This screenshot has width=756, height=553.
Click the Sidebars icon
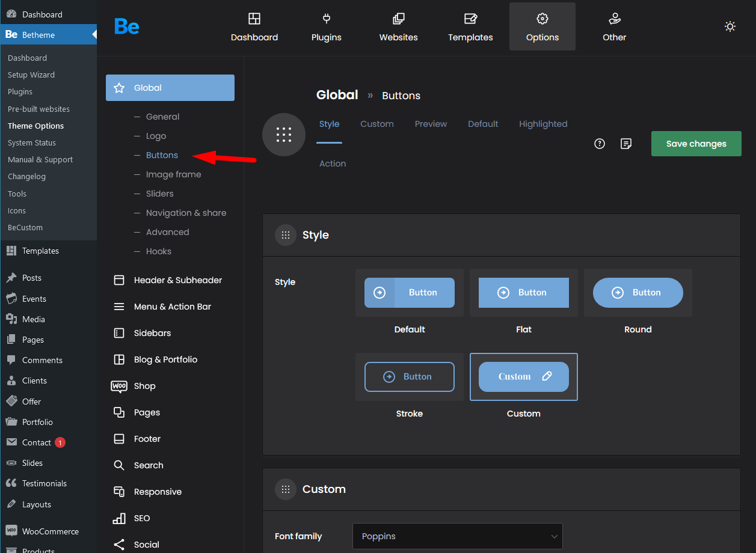coord(119,333)
